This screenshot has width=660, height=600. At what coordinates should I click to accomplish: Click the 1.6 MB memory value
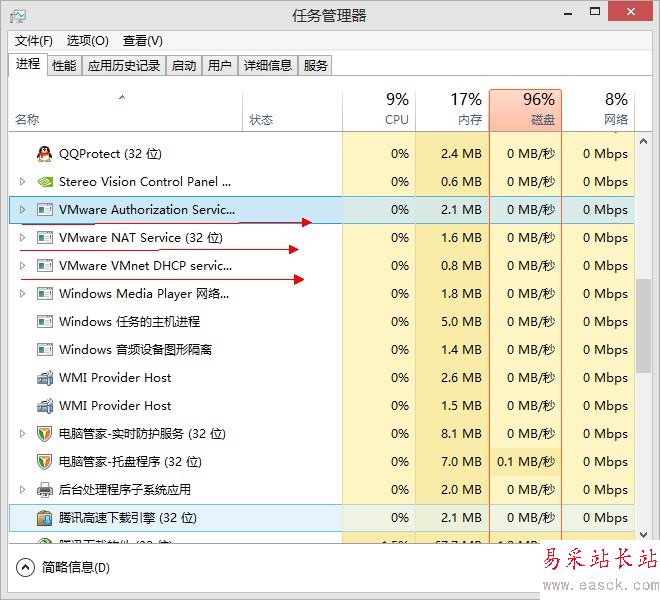[461, 238]
